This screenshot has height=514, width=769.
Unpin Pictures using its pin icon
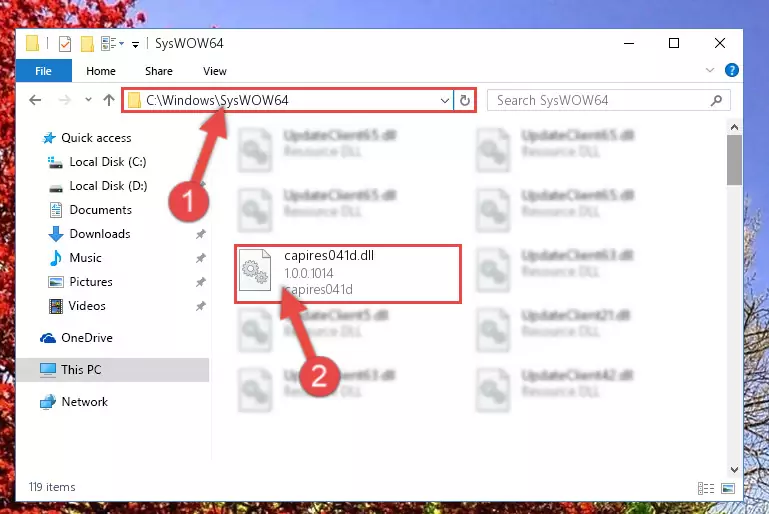coord(201,282)
